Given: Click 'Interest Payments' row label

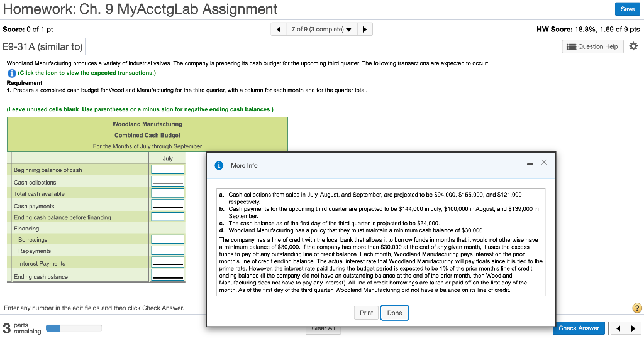Looking at the screenshot, I should click(x=42, y=264).
